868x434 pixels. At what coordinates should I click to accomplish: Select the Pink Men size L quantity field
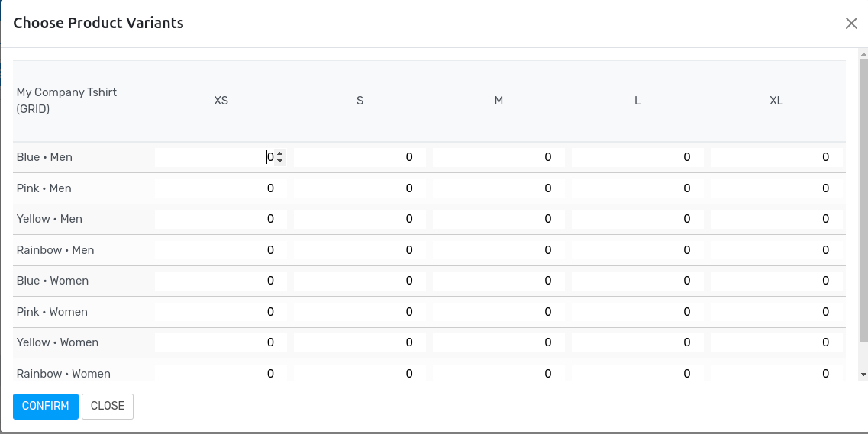click(x=637, y=188)
